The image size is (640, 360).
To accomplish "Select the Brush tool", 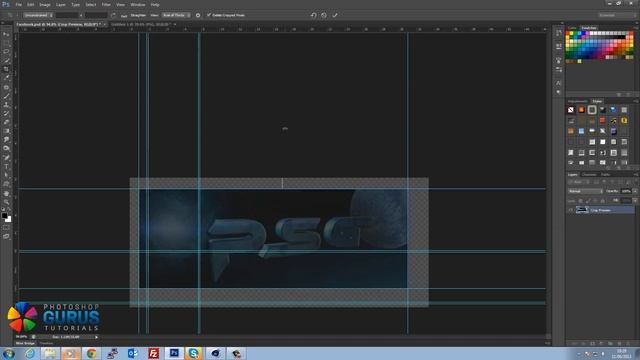I will [x=6, y=96].
